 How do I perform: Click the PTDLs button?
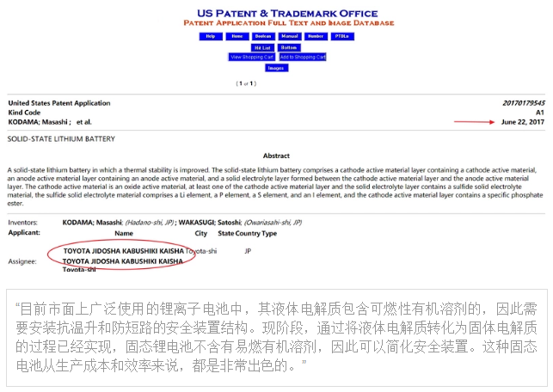pyautogui.click(x=341, y=37)
